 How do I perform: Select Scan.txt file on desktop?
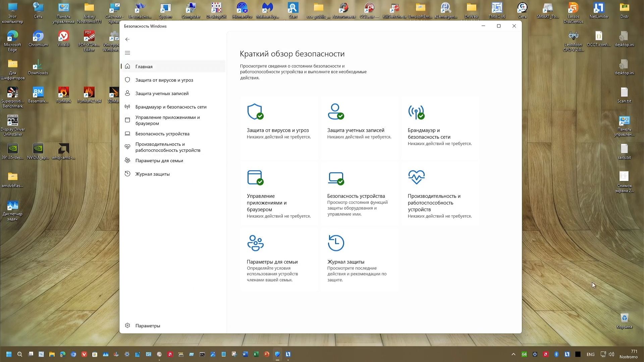[x=624, y=95]
